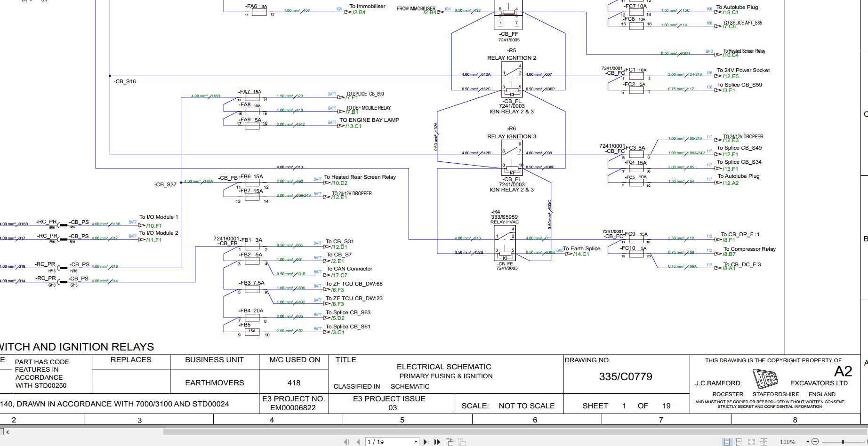Screen dimensions: 868x446
Task: Open the zoom level dropdown arrow
Action: 808,442
